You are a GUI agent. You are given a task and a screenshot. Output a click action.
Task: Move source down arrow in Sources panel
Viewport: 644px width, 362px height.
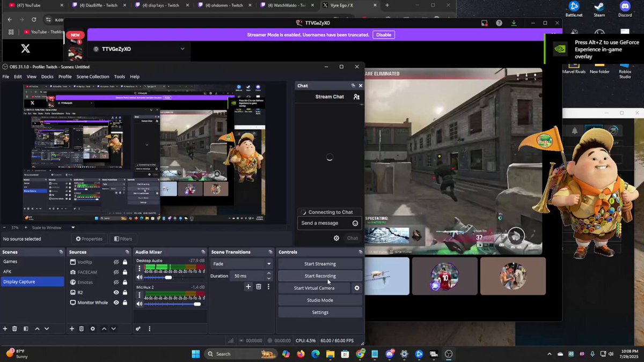(113, 329)
